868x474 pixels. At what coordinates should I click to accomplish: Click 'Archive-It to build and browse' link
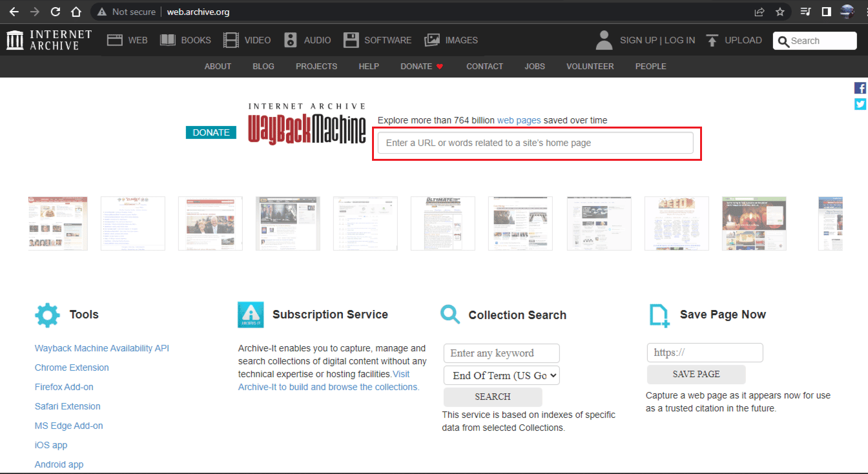[329, 387]
